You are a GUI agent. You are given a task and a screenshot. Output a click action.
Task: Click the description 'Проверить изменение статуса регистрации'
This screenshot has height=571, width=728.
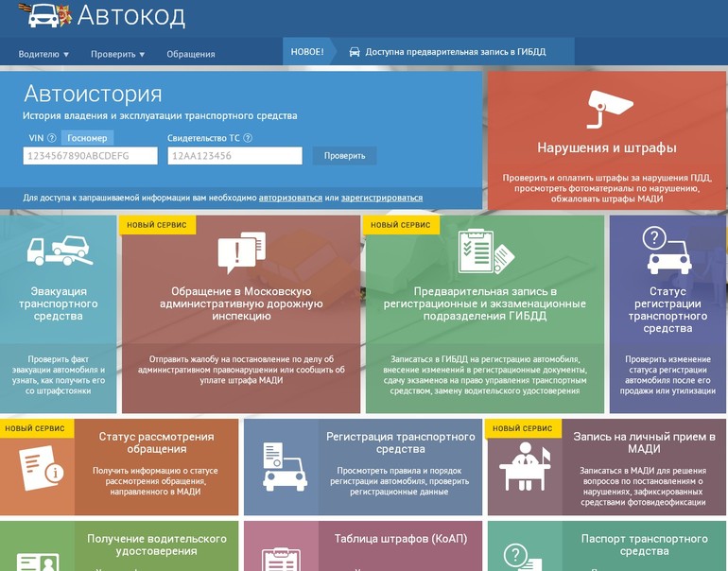[x=667, y=375]
